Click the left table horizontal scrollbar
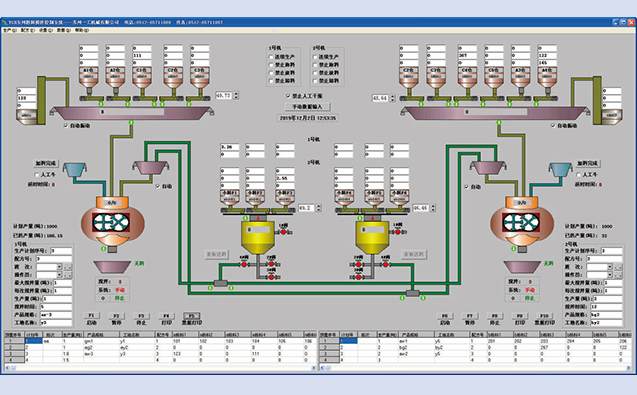The width and height of the screenshot is (637, 395). pyautogui.click(x=160, y=368)
